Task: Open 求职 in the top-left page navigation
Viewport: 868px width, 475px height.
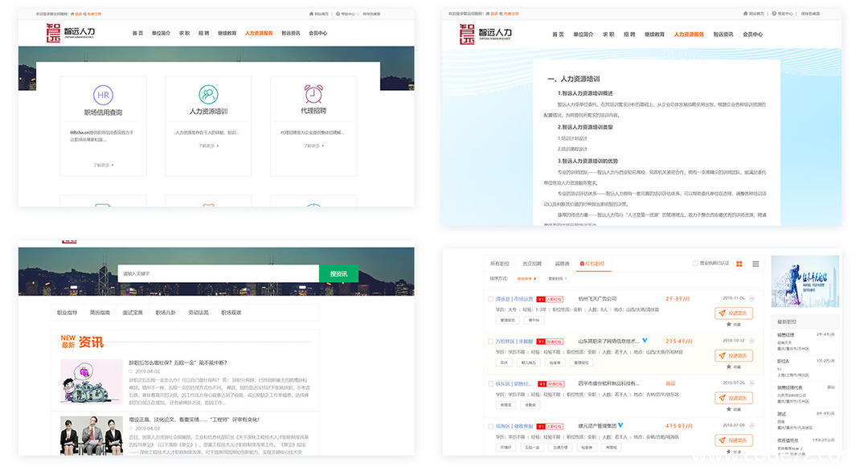Action: point(184,33)
